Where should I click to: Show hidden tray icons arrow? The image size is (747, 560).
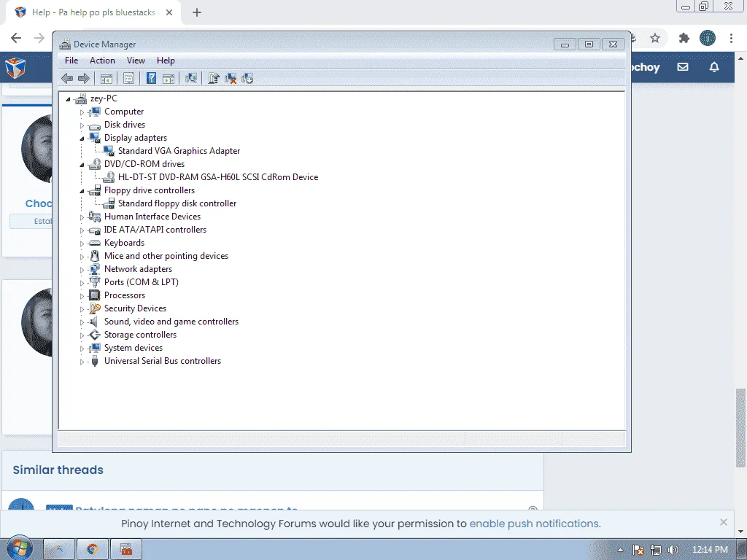[x=620, y=550]
